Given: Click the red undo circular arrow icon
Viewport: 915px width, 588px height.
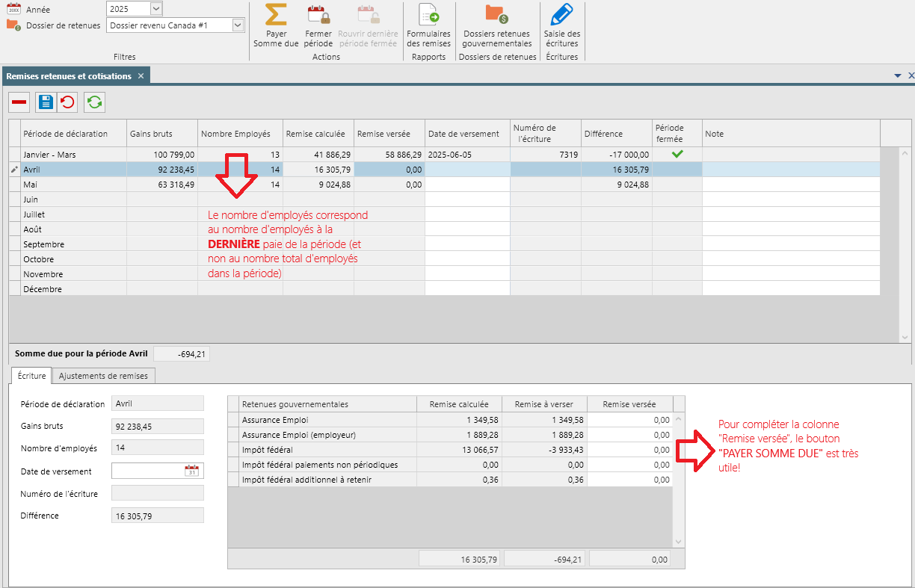Looking at the screenshot, I should [x=67, y=102].
